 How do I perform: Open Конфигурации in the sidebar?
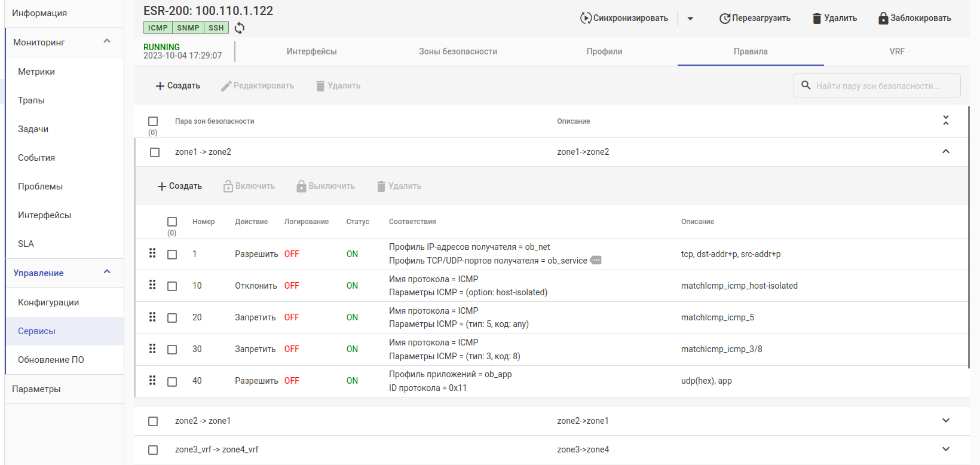point(48,302)
